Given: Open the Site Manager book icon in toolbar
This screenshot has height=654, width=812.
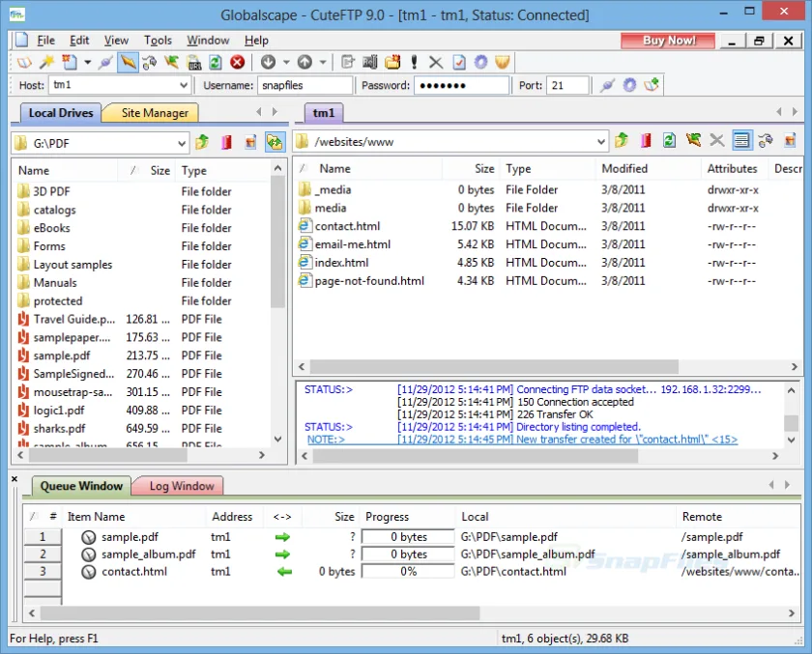Looking at the screenshot, I should point(24,63).
